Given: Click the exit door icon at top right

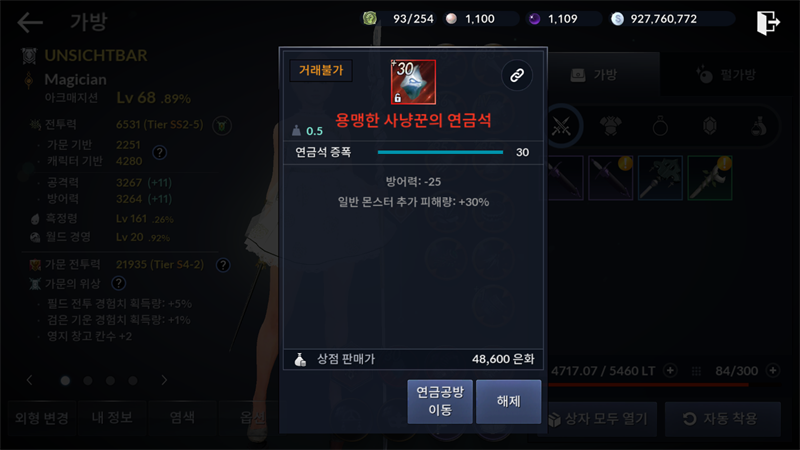Looking at the screenshot, I should (768, 22).
